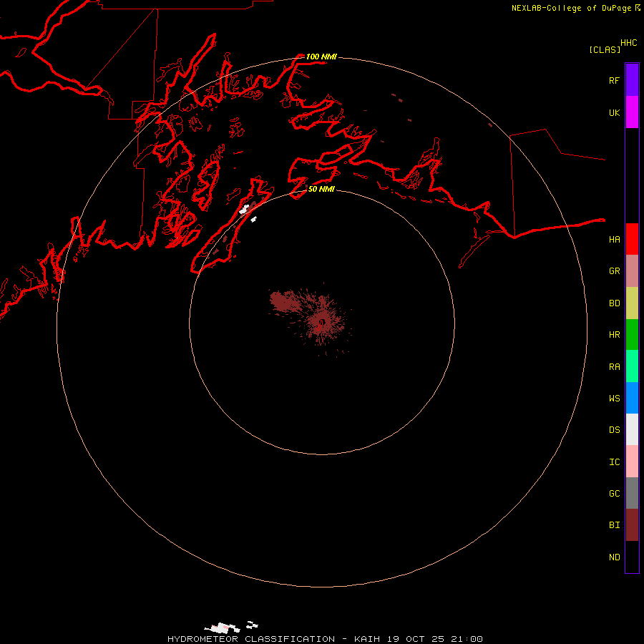644x644 pixels.
Task: Select the BD yellow legend swatch
Action: [x=632, y=303]
